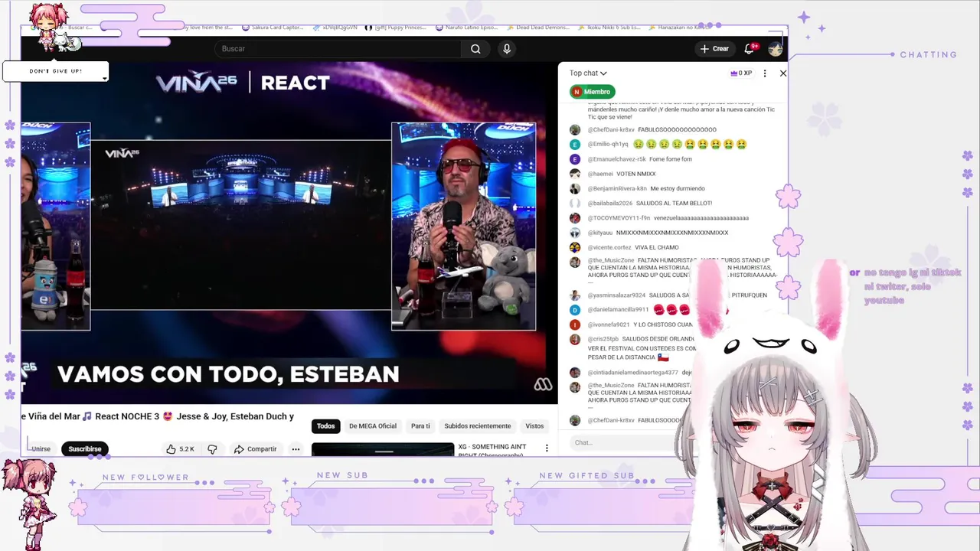This screenshot has width=980, height=551.
Task: Dislike the video with thumbs down
Action: [212, 449]
